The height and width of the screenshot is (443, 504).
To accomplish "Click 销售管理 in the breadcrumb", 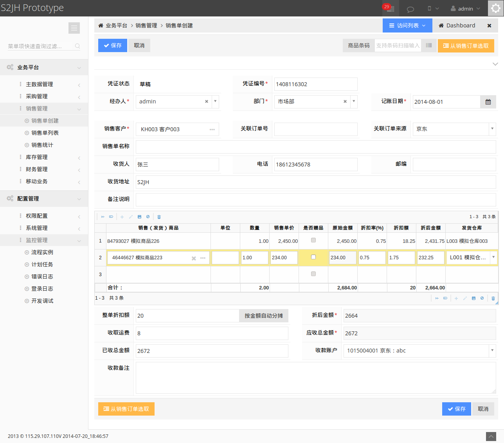I will [x=146, y=25].
